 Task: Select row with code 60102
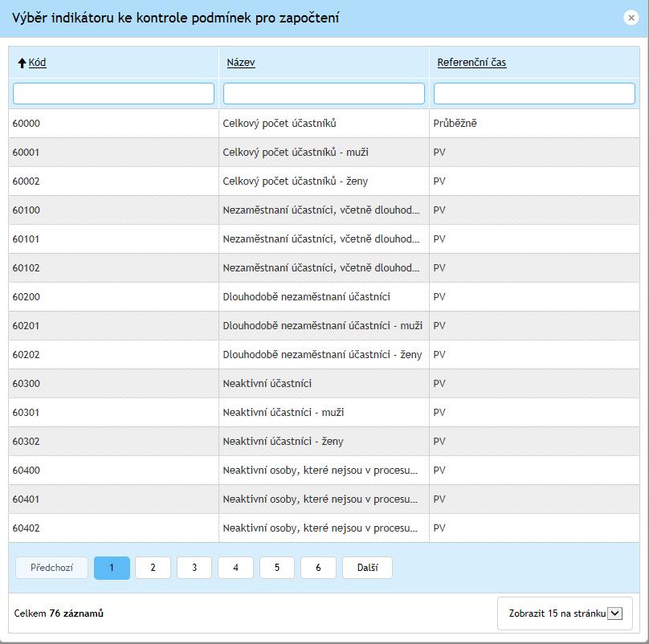coord(324,267)
